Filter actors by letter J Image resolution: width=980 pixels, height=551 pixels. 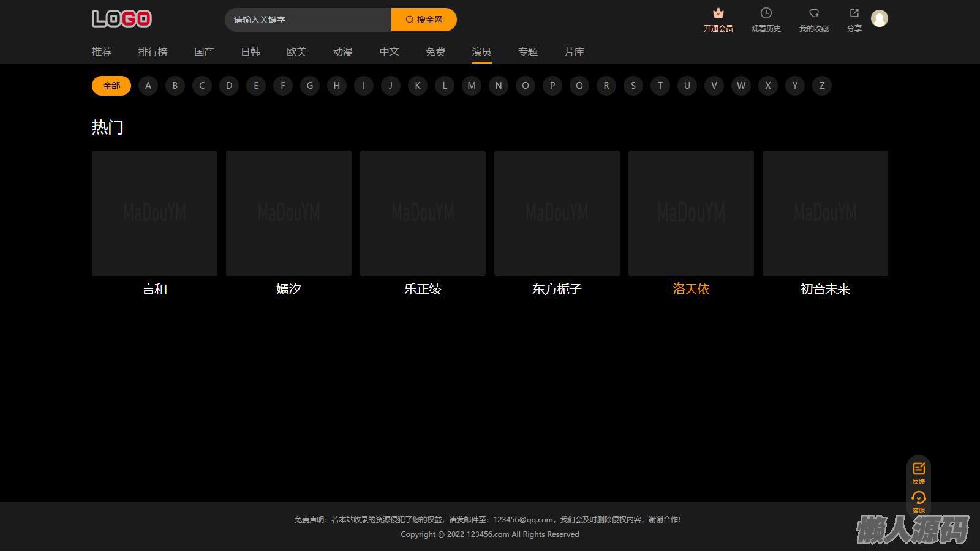pos(391,86)
